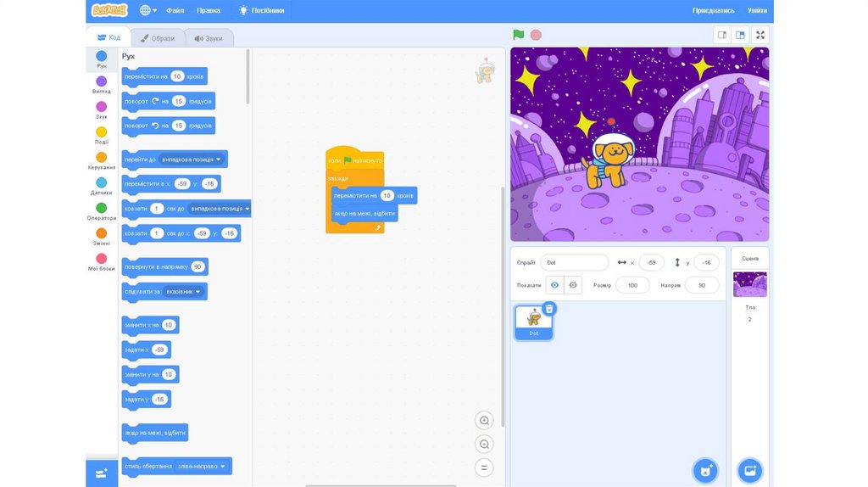Image resolution: width=868 pixels, height=487 pixels.
Task: Select the Вигляд blocks category
Action: [102, 85]
